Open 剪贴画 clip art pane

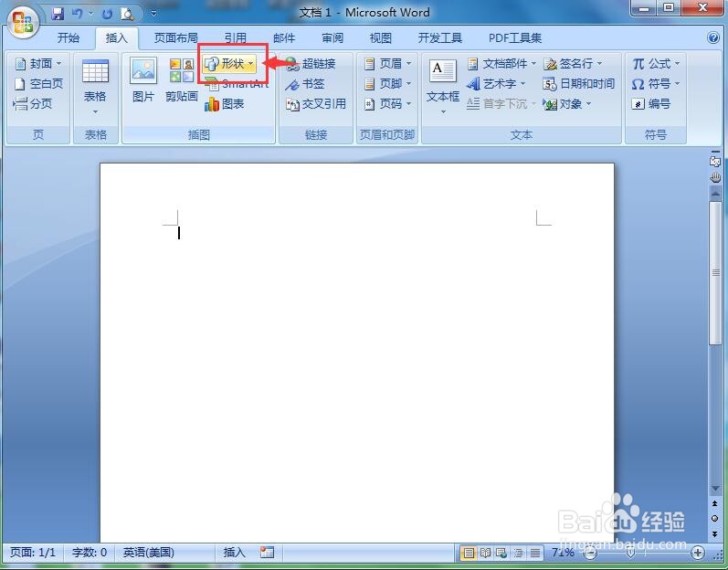coord(182,79)
